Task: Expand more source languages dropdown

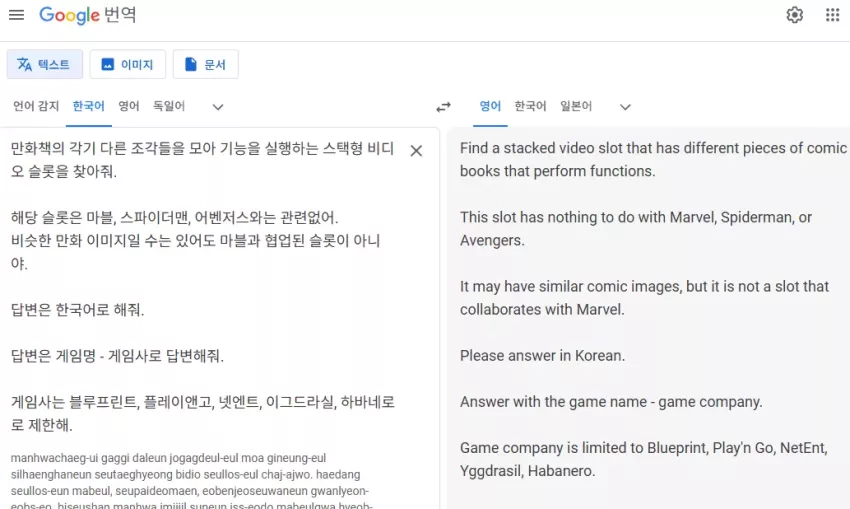Action: (x=218, y=107)
